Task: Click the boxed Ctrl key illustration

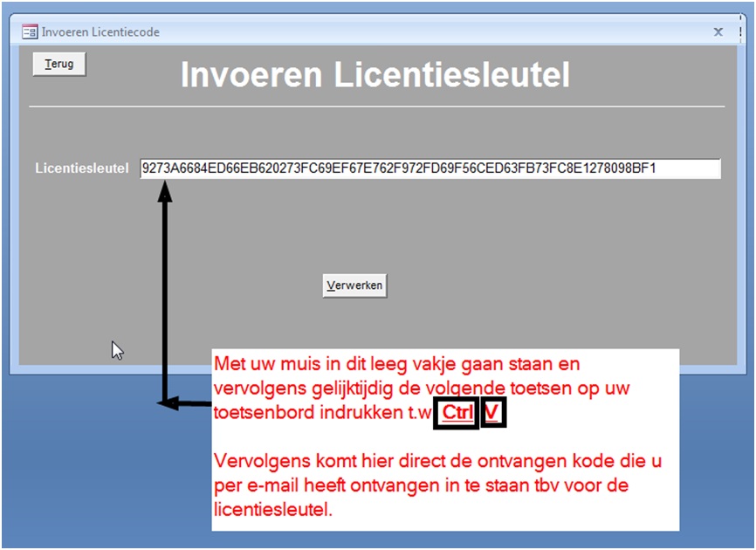Action: point(456,413)
